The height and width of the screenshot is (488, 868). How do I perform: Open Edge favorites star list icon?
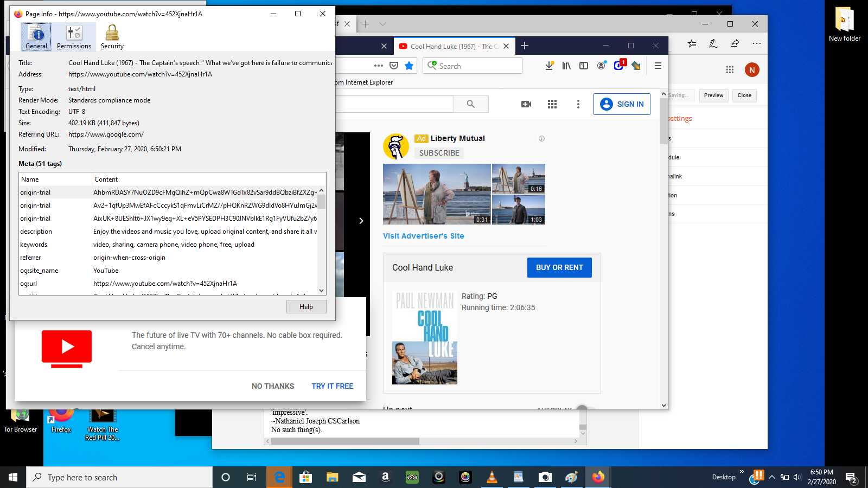tap(692, 43)
